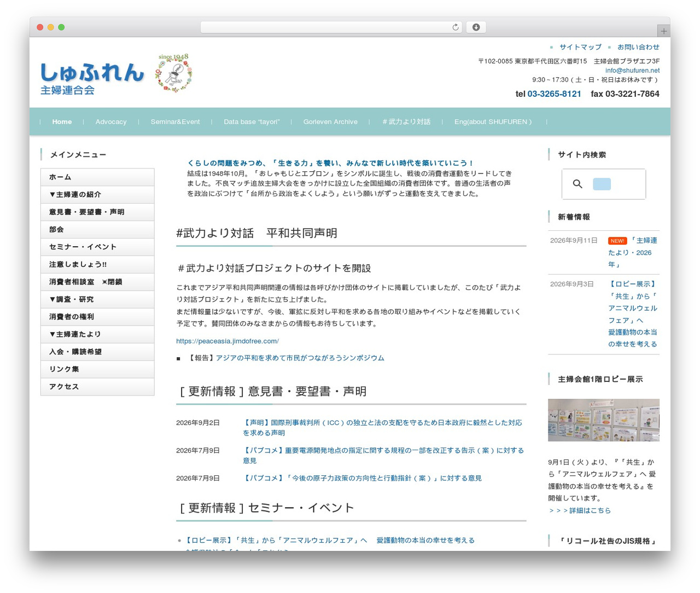
Task: Click the since 1948 wreath emblem
Action: (173, 73)
